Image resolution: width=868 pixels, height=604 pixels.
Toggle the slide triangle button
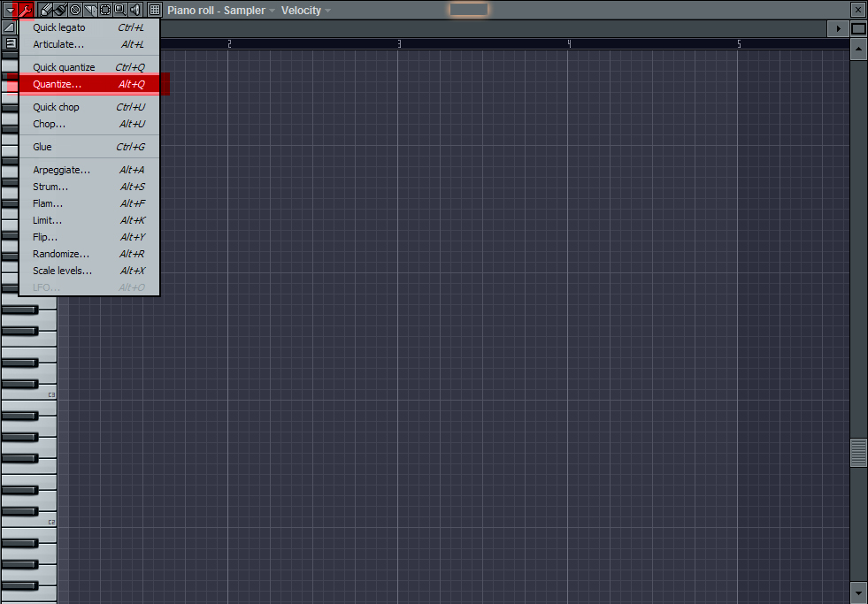tap(10, 27)
